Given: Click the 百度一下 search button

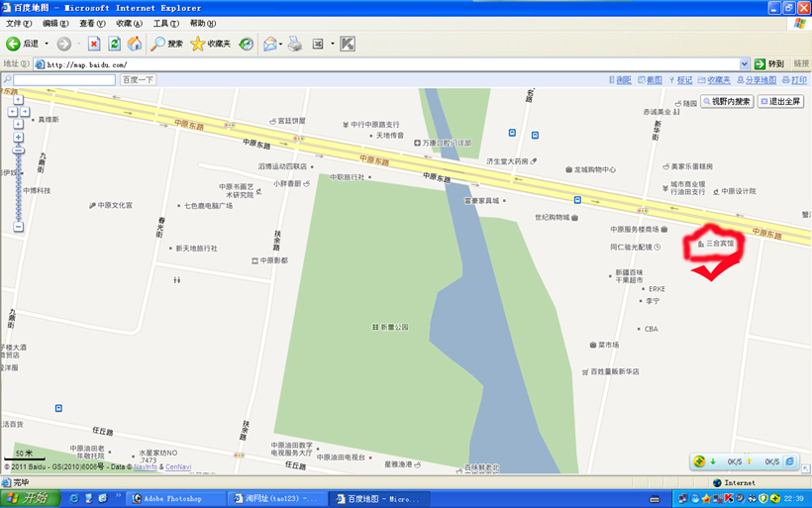Looking at the screenshot, I should pos(138,80).
